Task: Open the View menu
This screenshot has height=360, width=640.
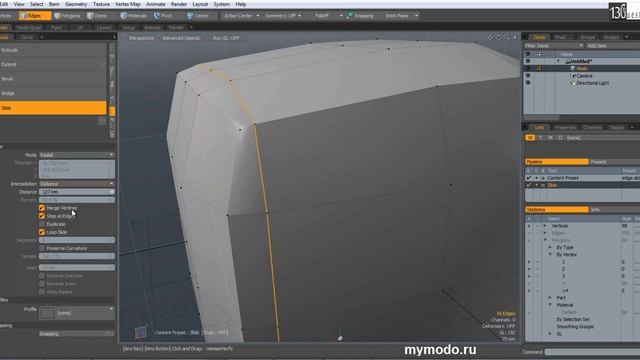Action: 19,4
